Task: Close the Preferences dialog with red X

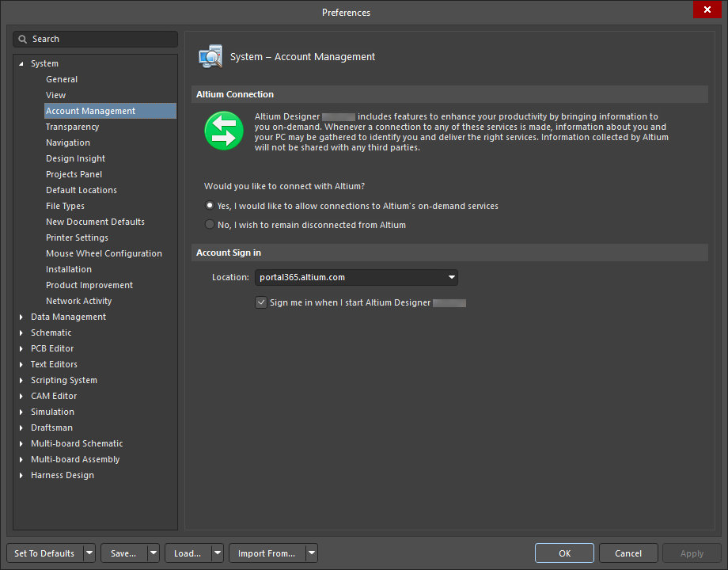Action: [707, 9]
